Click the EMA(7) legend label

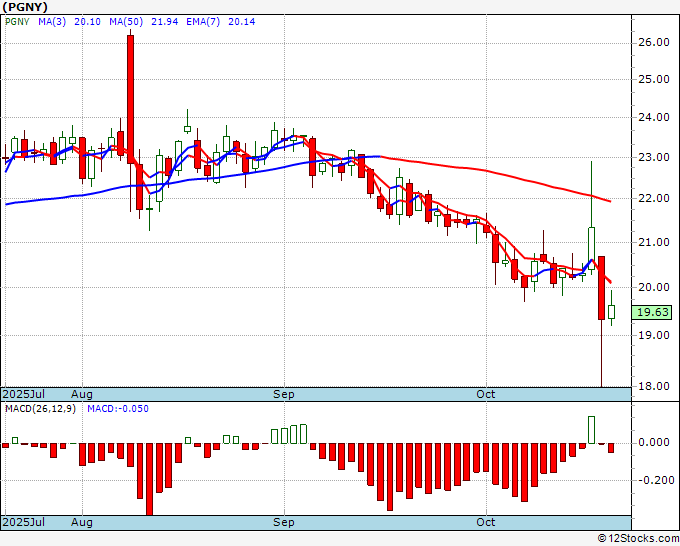point(203,22)
